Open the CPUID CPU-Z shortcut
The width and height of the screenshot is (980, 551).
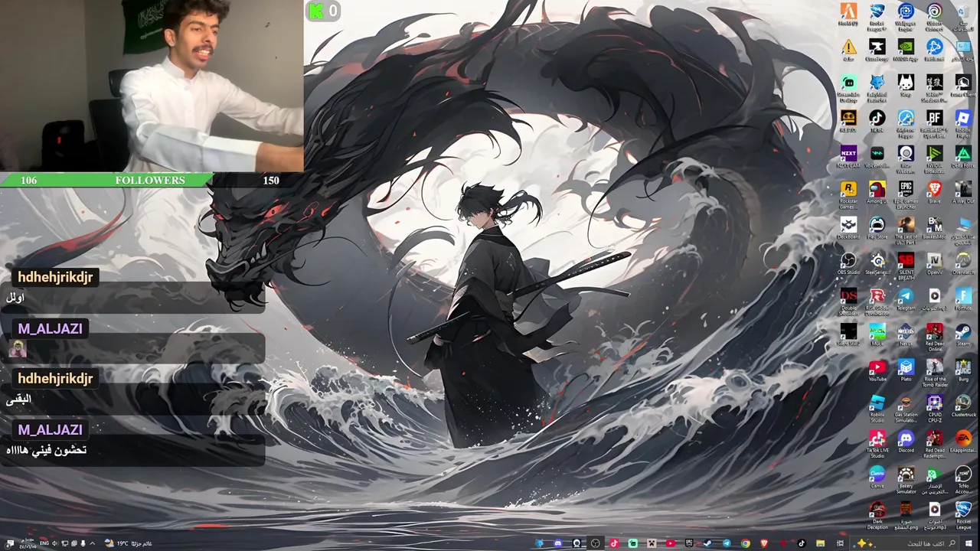(934, 407)
